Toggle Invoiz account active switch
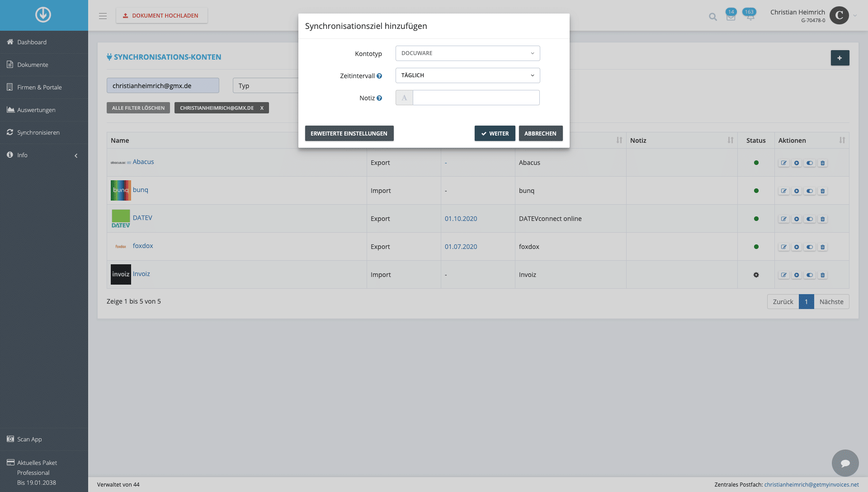The height and width of the screenshot is (492, 868). [x=810, y=275]
